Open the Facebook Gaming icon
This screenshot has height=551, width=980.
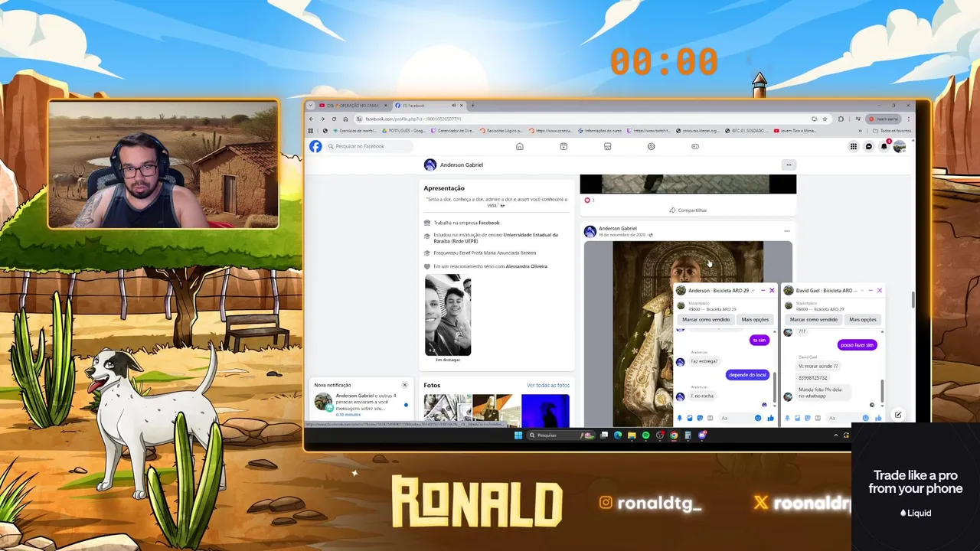pos(695,146)
